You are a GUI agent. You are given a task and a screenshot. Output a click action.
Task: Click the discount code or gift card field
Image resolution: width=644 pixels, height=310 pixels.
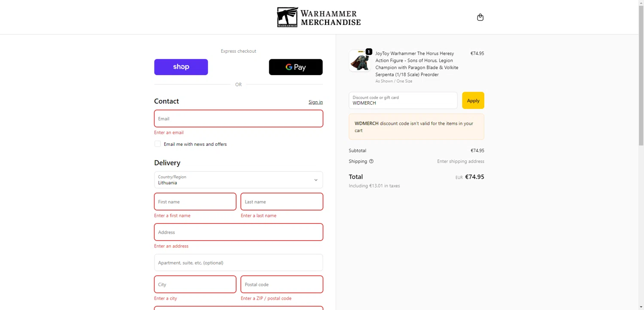403,100
